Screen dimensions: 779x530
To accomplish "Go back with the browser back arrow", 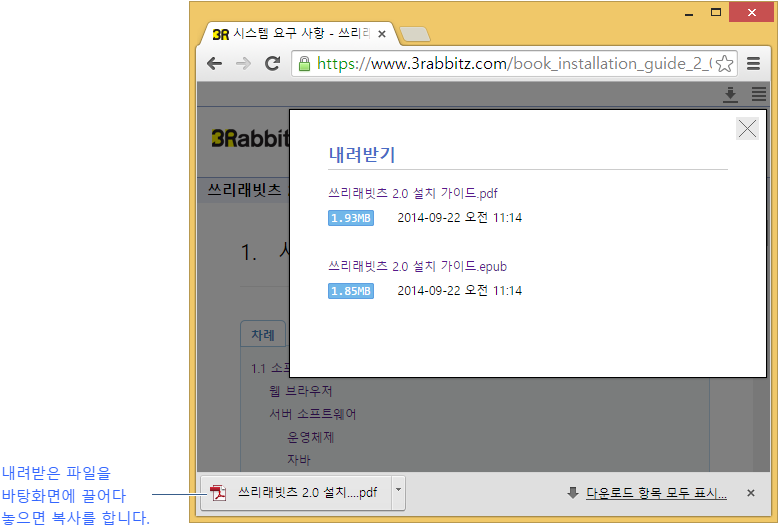I will coord(215,64).
